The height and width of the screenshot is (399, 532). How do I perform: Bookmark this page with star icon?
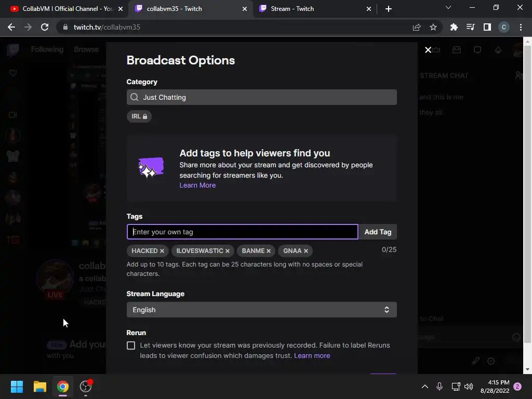433,27
